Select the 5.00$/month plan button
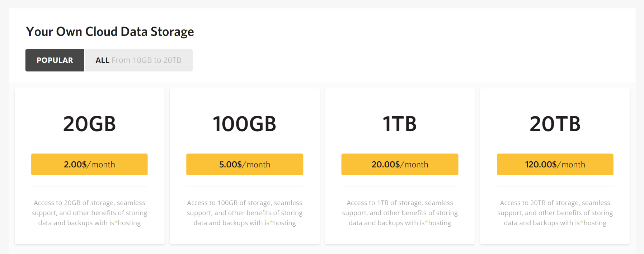The width and height of the screenshot is (644, 254). pos(244,164)
